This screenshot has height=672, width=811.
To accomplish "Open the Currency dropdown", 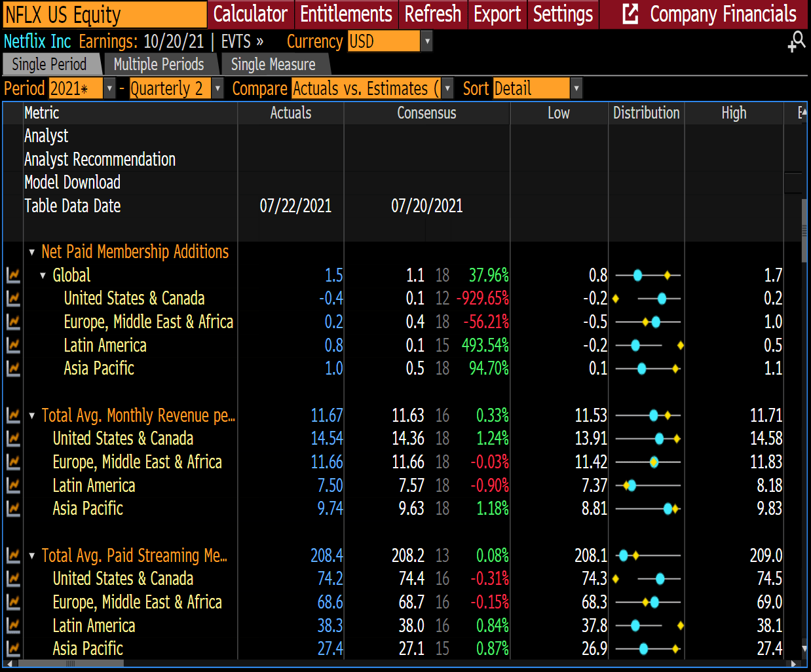I will 426,41.
